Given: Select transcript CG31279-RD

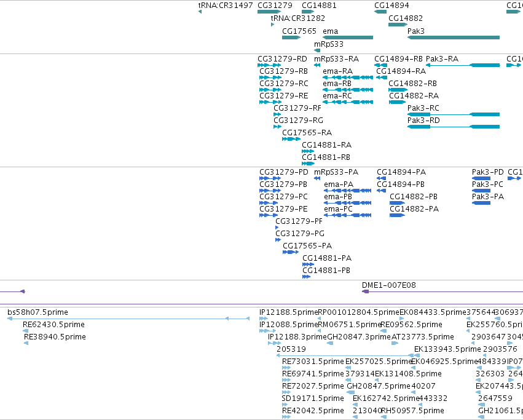Looking at the screenshot, I should 282,59.
